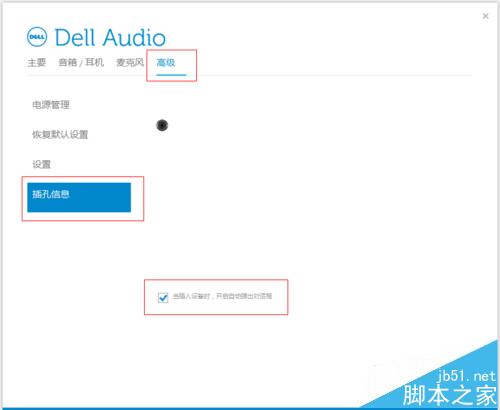This screenshot has height=410, width=500.
Task: Toggle the auto popup dialog checkbox
Action: click(x=163, y=297)
